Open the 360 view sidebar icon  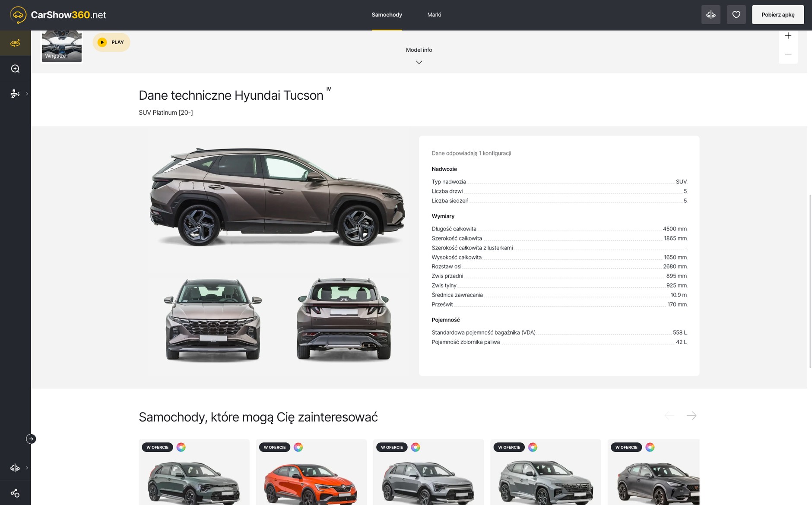click(x=15, y=43)
